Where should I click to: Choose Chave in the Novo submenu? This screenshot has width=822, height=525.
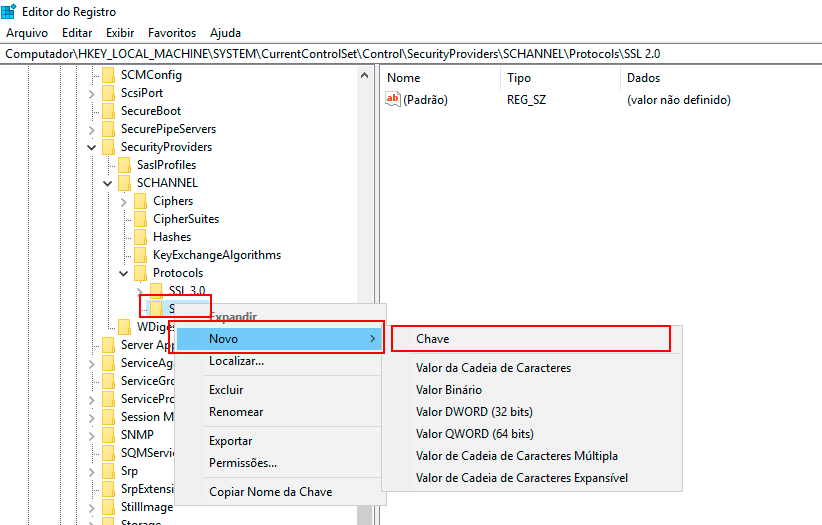tap(531, 339)
